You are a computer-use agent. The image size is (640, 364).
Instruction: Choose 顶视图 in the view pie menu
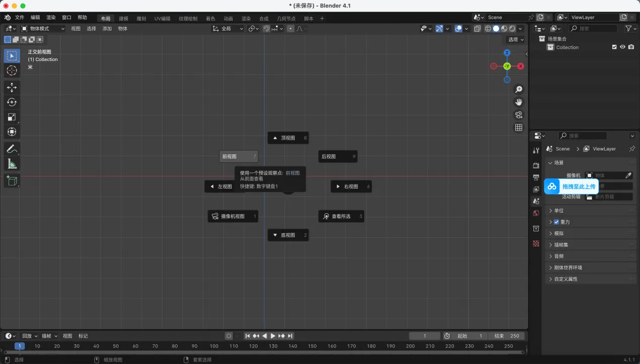[x=288, y=138]
